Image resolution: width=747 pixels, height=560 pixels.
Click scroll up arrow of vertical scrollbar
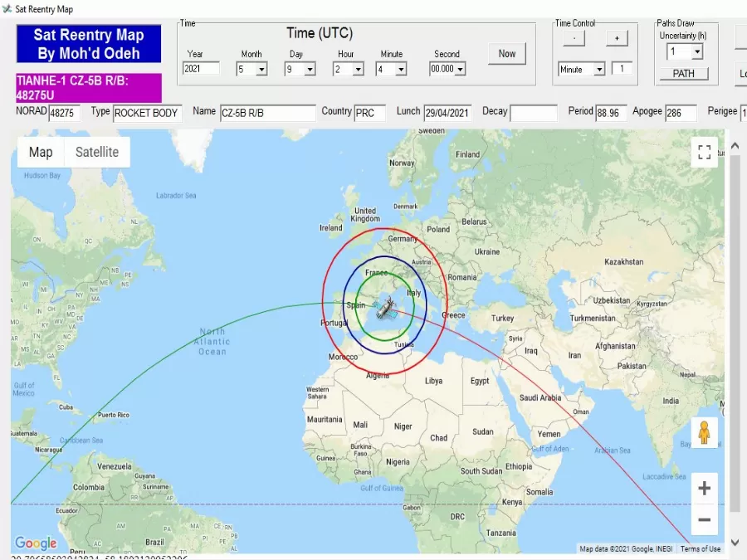coord(735,146)
